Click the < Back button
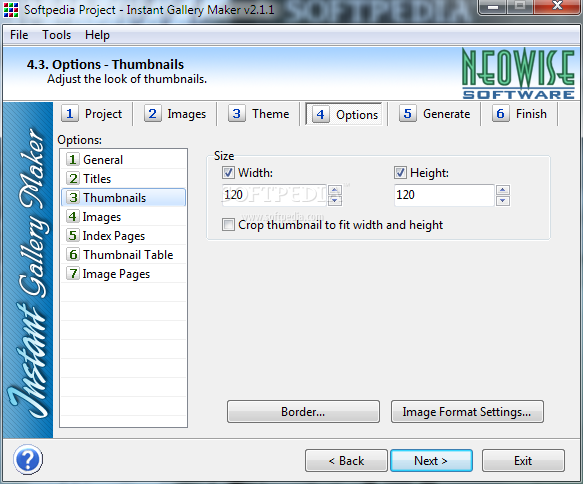 [346, 461]
